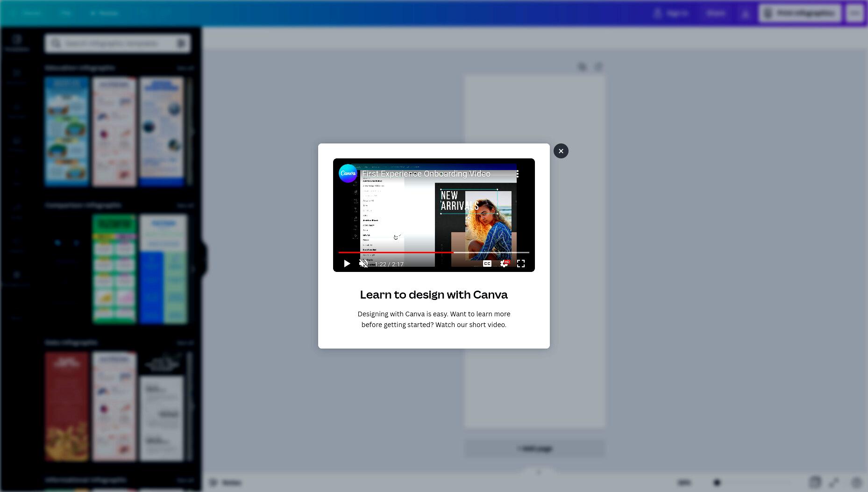Screen dimensions: 868x492
Task: Switch the video to fullscreen
Action: (521, 264)
